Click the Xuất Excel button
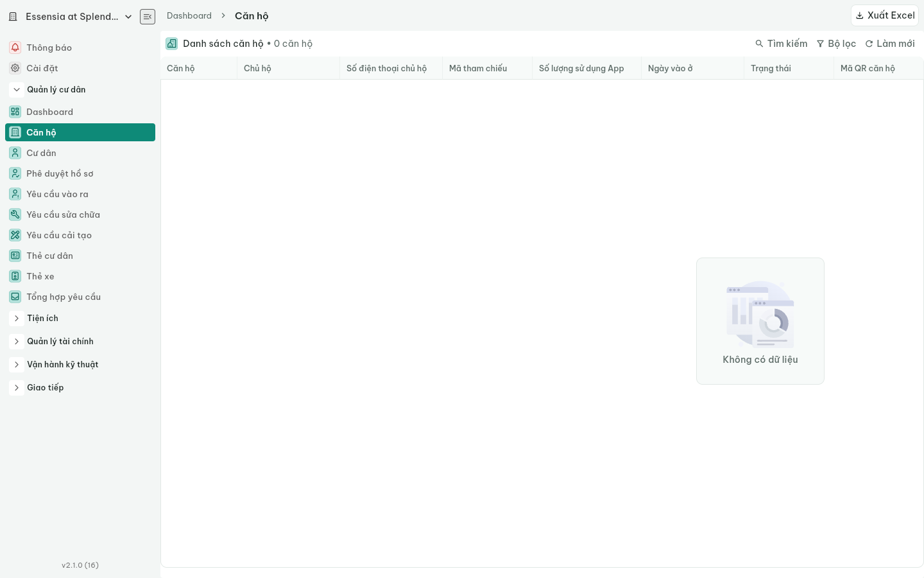The image size is (924, 578). coord(885,15)
